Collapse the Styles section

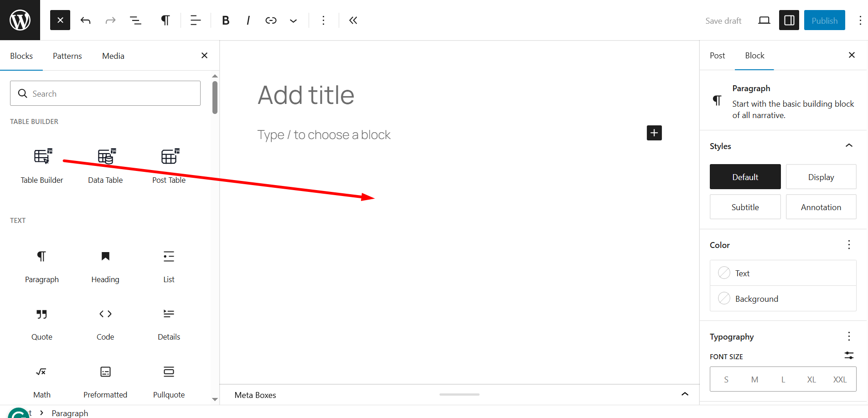(849, 146)
